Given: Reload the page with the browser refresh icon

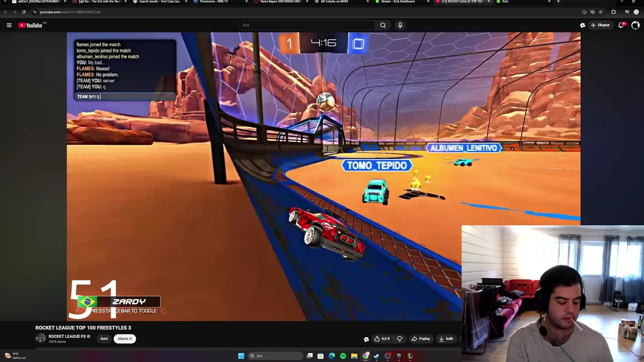Looking at the screenshot, I should (x=24, y=12).
